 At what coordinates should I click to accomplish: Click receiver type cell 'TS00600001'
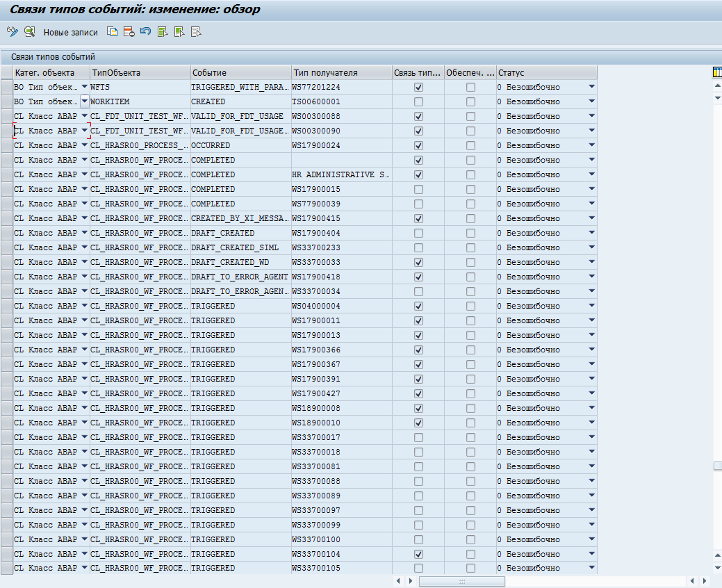(x=342, y=101)
